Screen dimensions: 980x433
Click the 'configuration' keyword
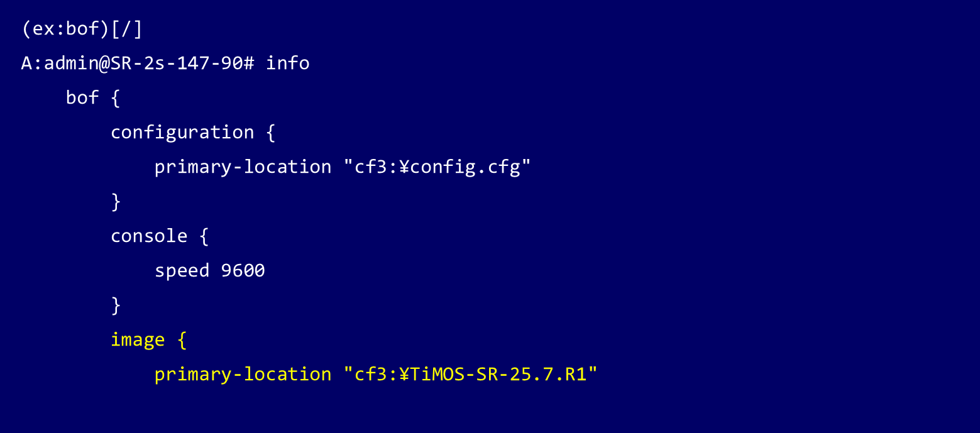(x=182, y=133)
